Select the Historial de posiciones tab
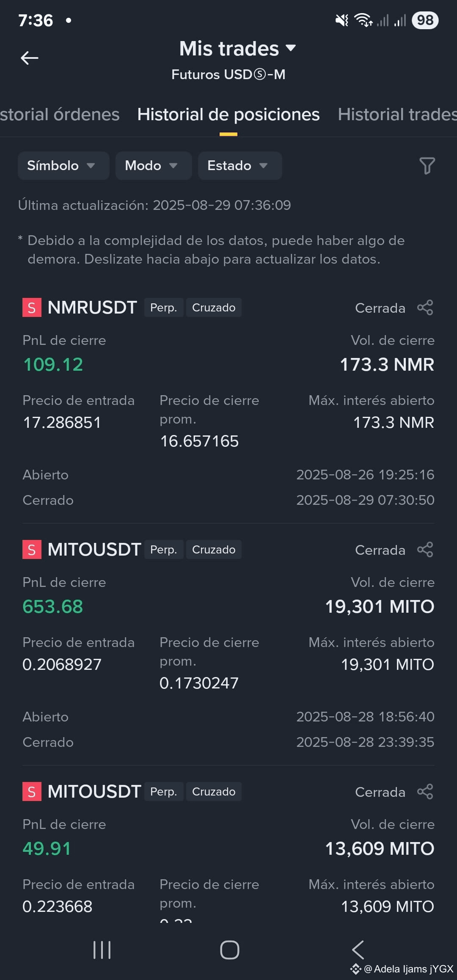 (x=228, y=115)
